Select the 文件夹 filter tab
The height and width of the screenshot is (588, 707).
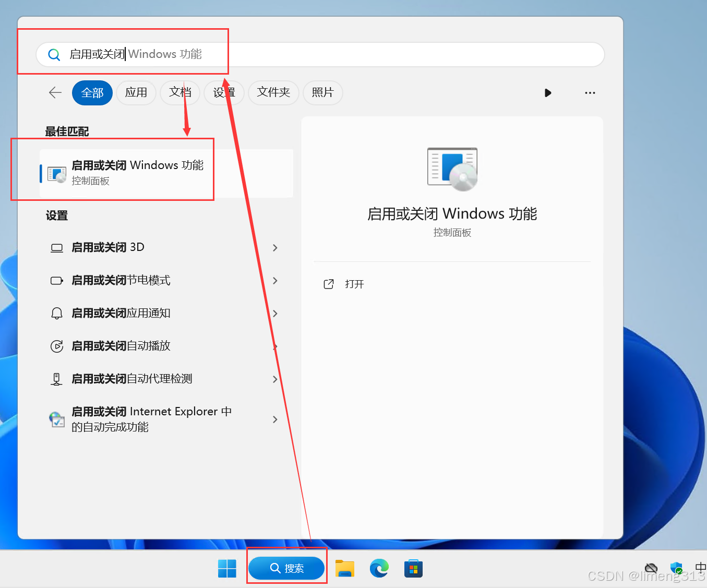coord(273,93)
